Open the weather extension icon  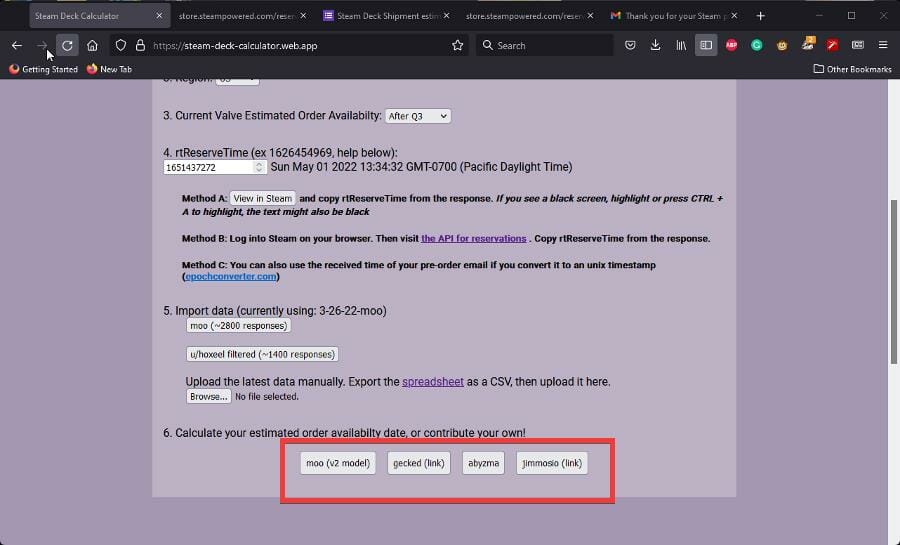(808, 44)
